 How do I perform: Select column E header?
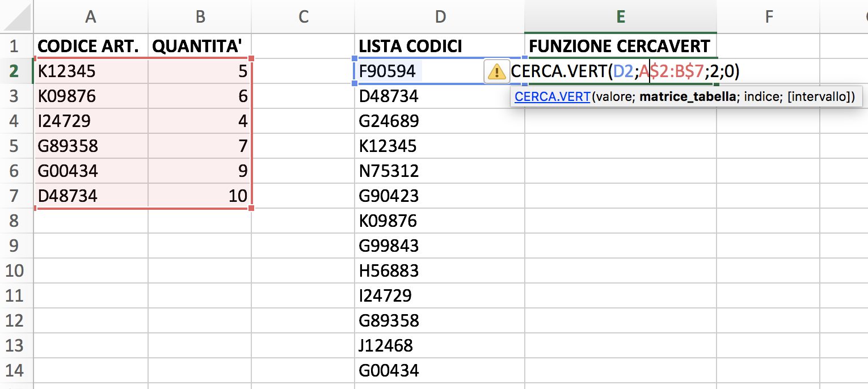(x=621, y=17)
